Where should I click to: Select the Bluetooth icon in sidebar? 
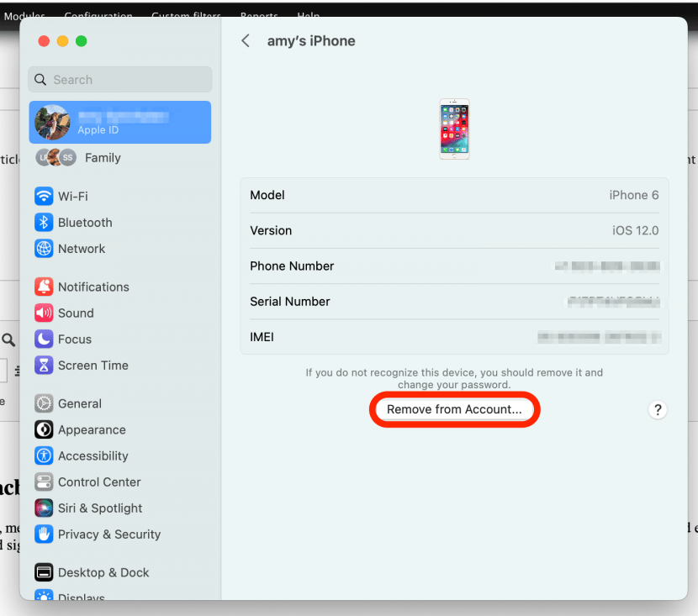tap(44, 223)
